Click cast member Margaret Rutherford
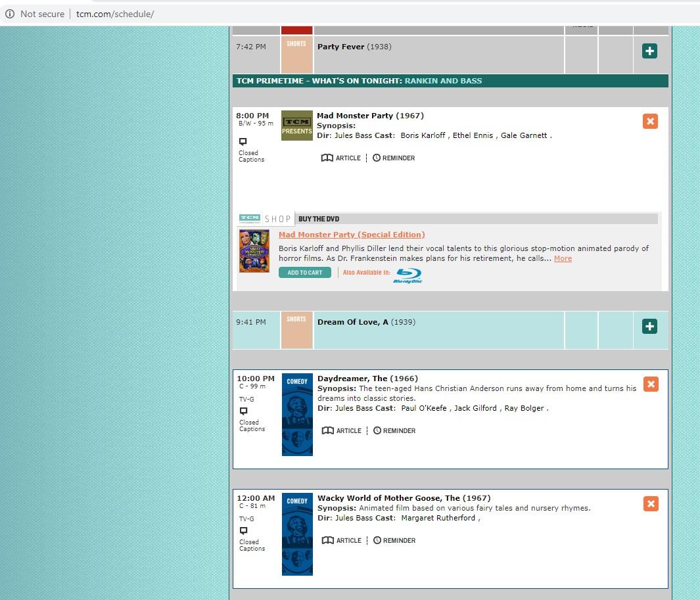700x600 pixels. [438, 518]
